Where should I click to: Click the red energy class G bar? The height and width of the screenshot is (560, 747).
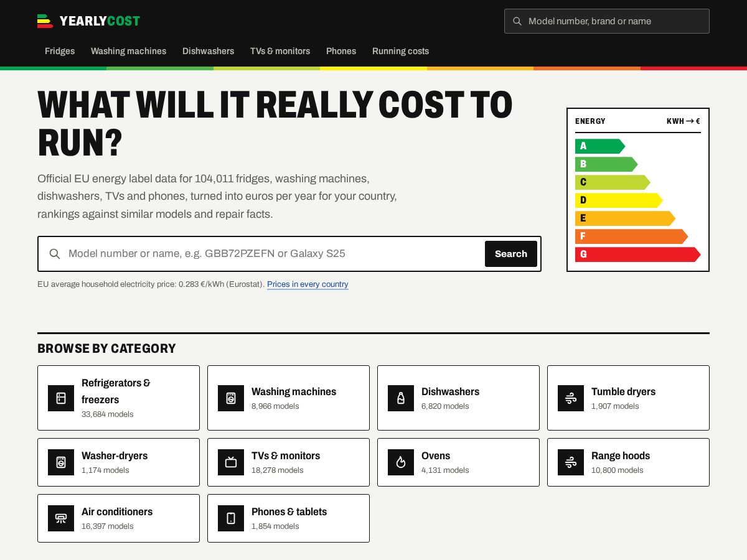637,254
